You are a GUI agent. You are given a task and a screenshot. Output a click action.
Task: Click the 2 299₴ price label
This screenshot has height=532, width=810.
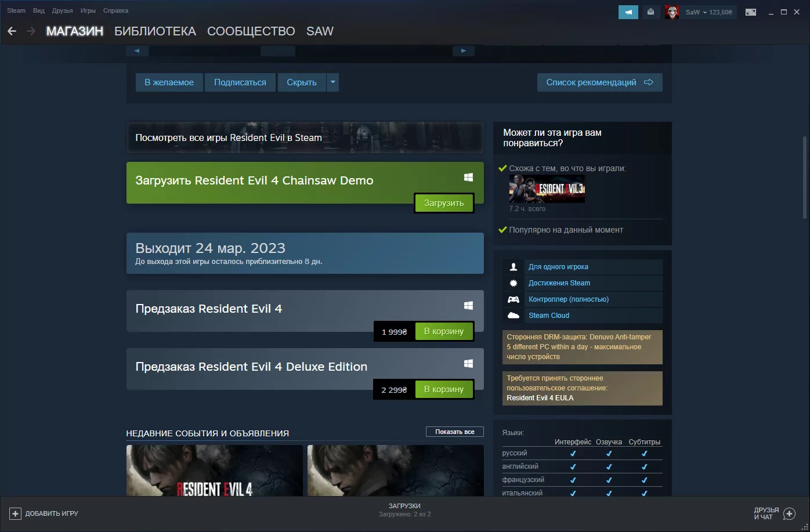tap(395, 390)
